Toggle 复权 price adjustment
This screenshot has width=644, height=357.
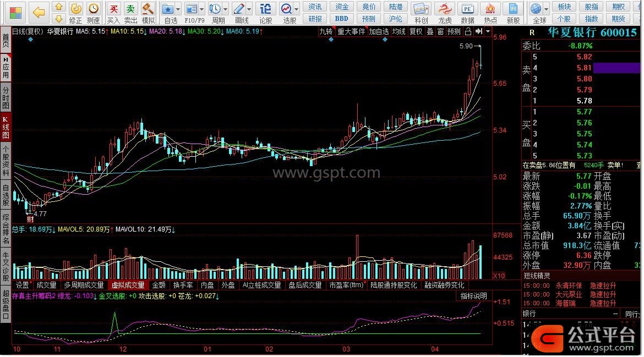(416, 31)
